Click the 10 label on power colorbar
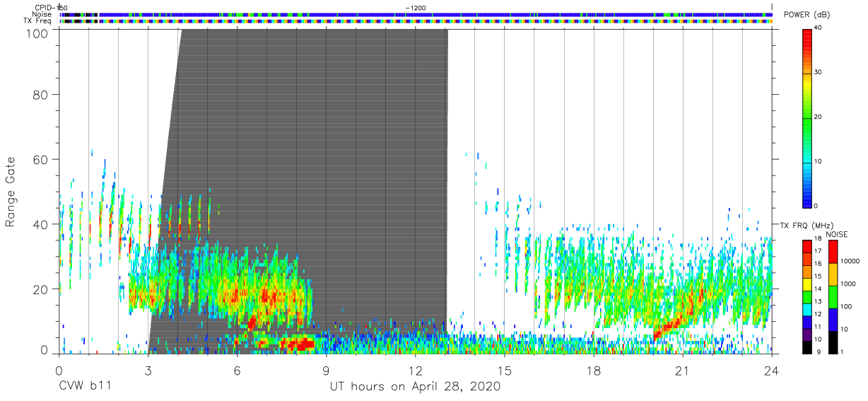This screenshot has width=868, height=401. click(817, 161)
